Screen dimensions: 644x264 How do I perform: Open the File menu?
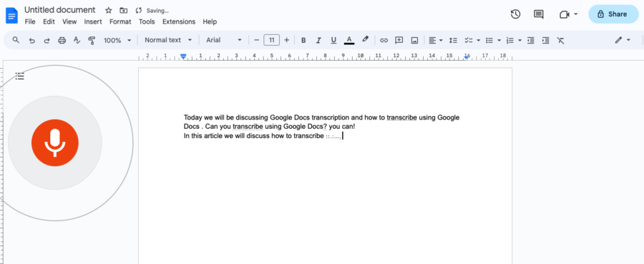[30, 21]
